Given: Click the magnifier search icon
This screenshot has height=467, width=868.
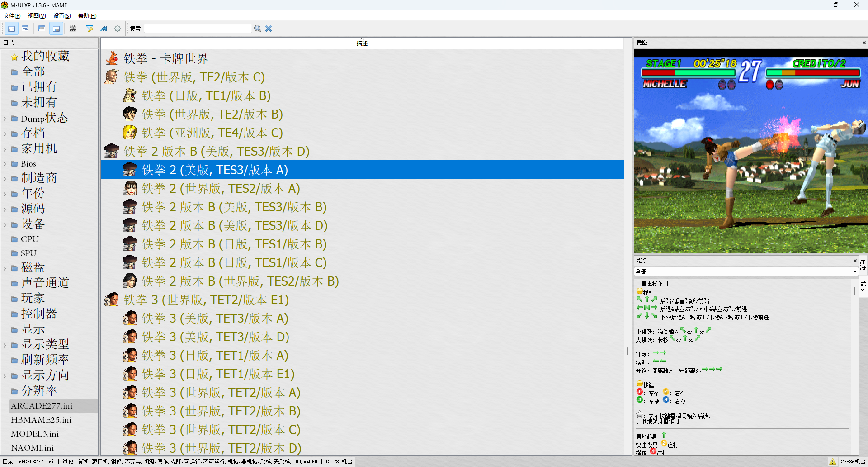Looking at the screenshot, I should pos(258,29).
